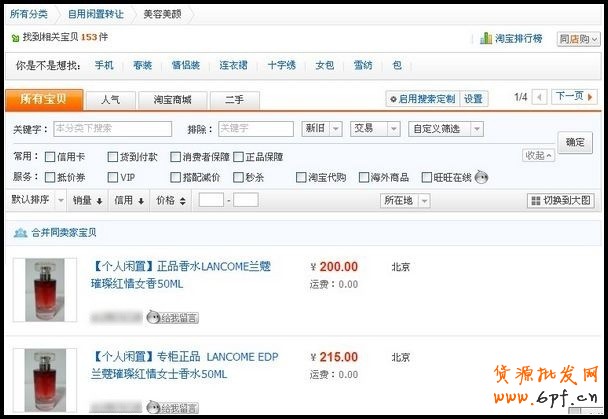Open the 同店购 dropdown

pyautogui.click(x=579, y=39)
